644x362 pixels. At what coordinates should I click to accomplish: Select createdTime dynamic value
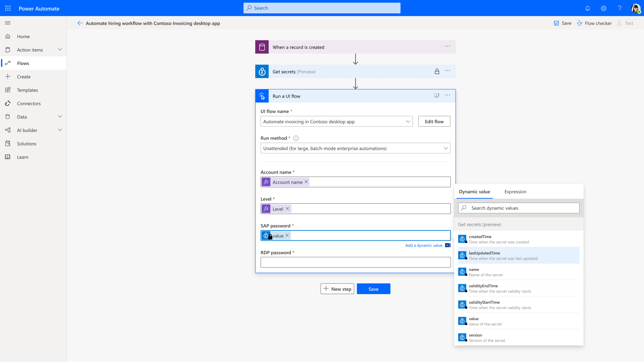click(519, 239)
